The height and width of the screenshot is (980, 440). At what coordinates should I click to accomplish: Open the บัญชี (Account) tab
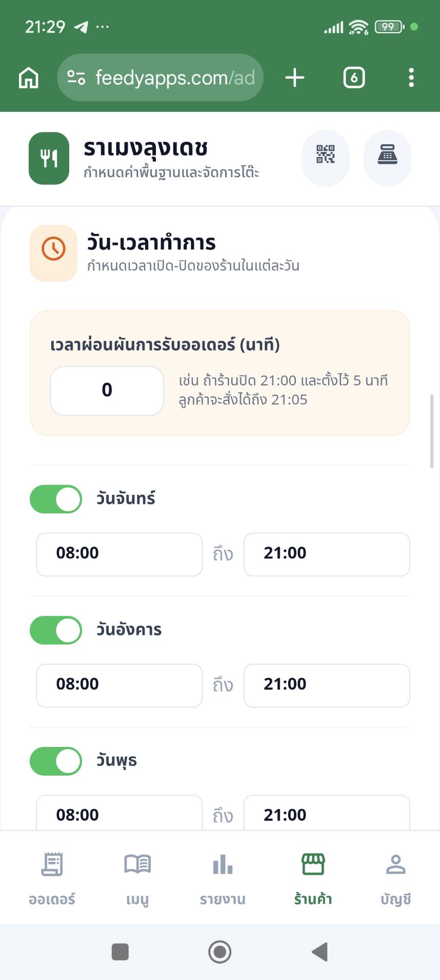(x=395, y=876)
